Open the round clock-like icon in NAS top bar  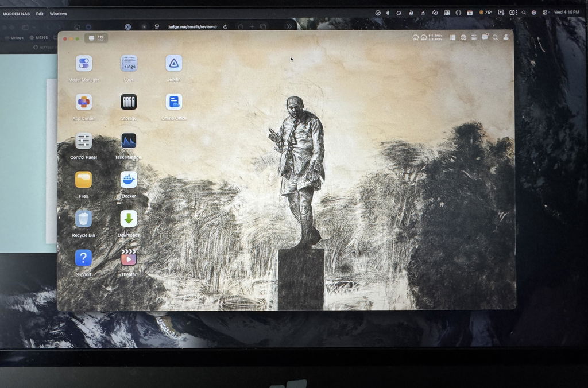click(x=463, y=37)
